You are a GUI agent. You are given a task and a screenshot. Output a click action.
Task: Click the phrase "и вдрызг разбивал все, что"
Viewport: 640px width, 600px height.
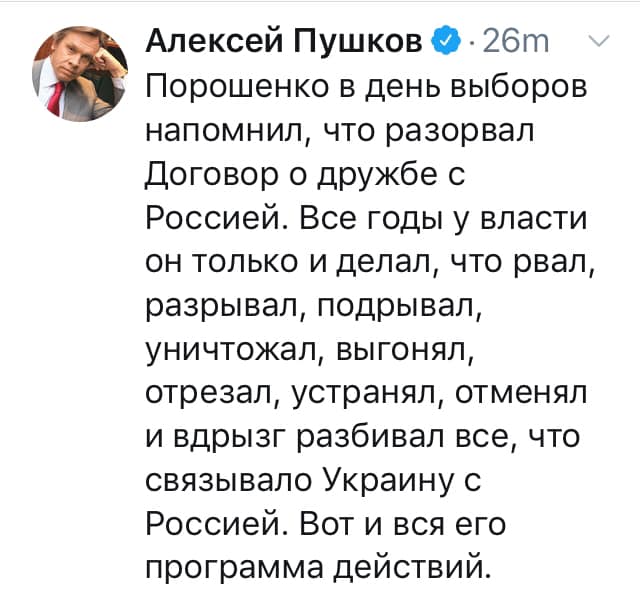363,437
